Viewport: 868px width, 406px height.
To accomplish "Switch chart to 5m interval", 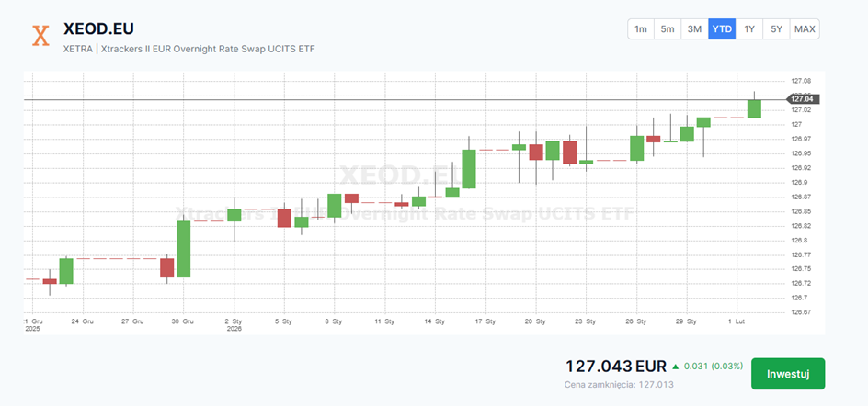I will coord(668,29).
